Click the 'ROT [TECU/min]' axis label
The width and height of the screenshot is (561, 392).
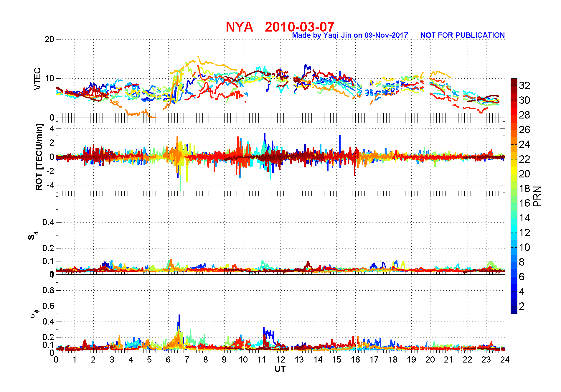click(x=39, y=157)
